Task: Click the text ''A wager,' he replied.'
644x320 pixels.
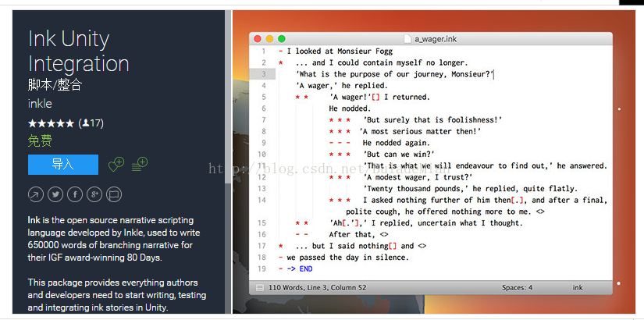Action: coord(342,86)
